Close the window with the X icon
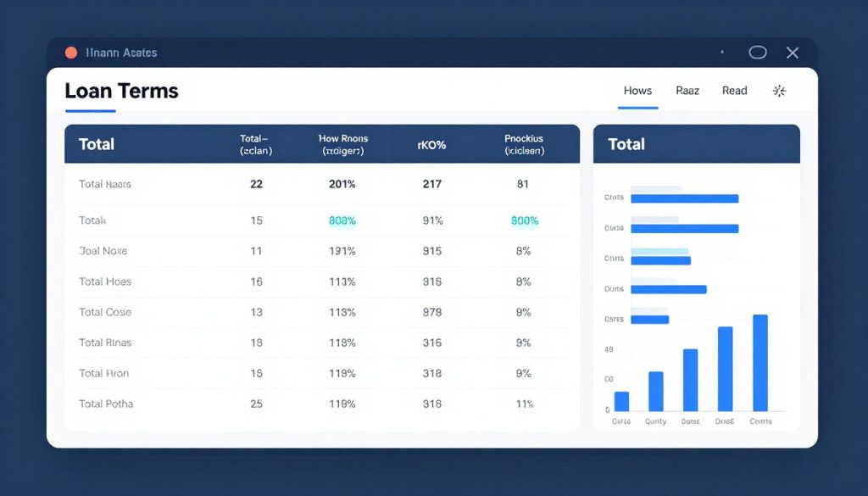The image size is (868, 496). [793, 53]
